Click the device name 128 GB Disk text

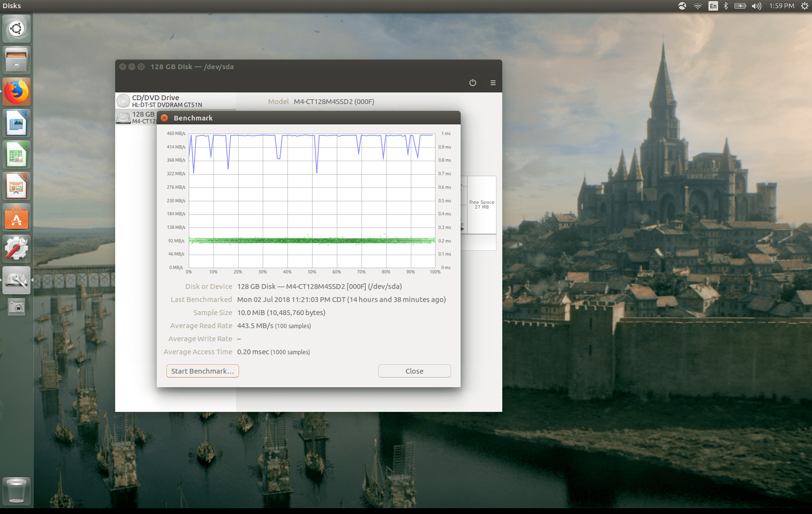[x=319, y=287]
